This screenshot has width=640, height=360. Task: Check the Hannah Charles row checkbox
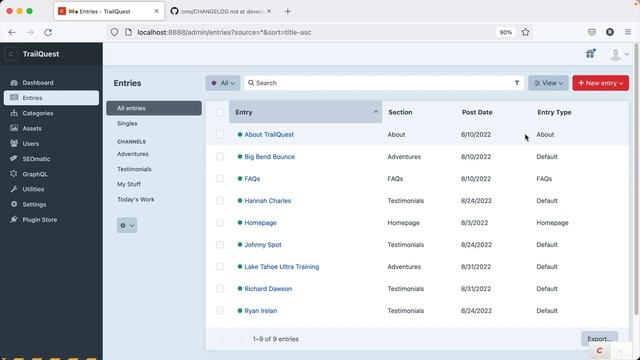click(220, 200)
